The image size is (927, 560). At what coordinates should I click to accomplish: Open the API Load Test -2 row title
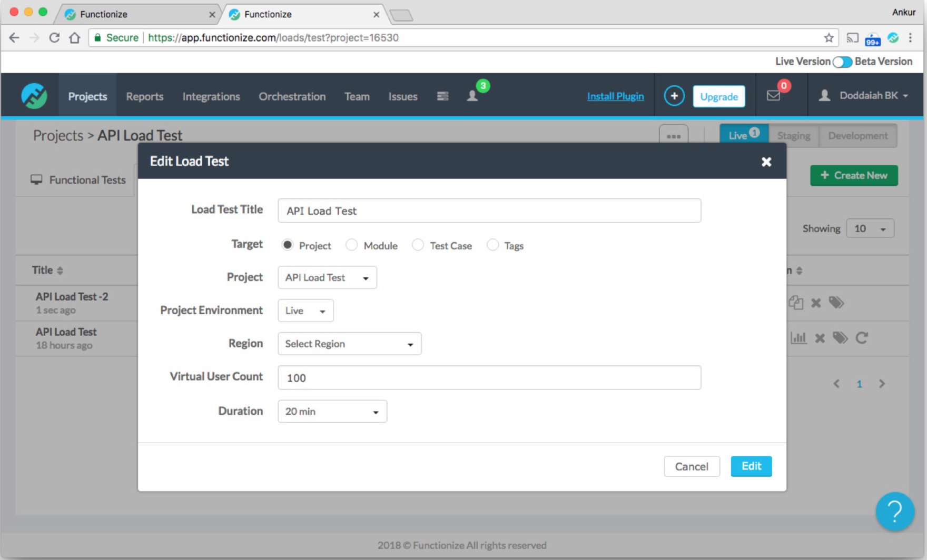click(x=72, y=296)
